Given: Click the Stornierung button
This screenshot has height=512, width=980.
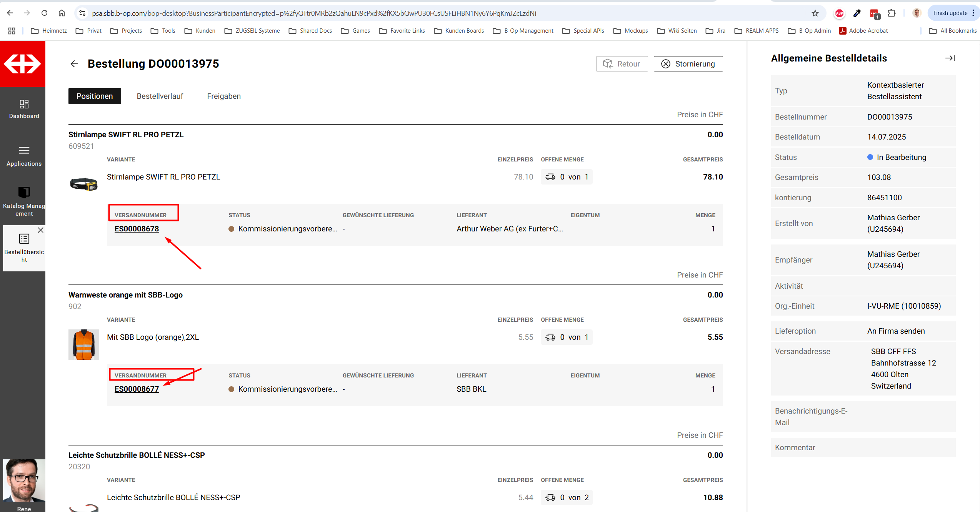Looking at the screenshot, I should tap(688, 64).
